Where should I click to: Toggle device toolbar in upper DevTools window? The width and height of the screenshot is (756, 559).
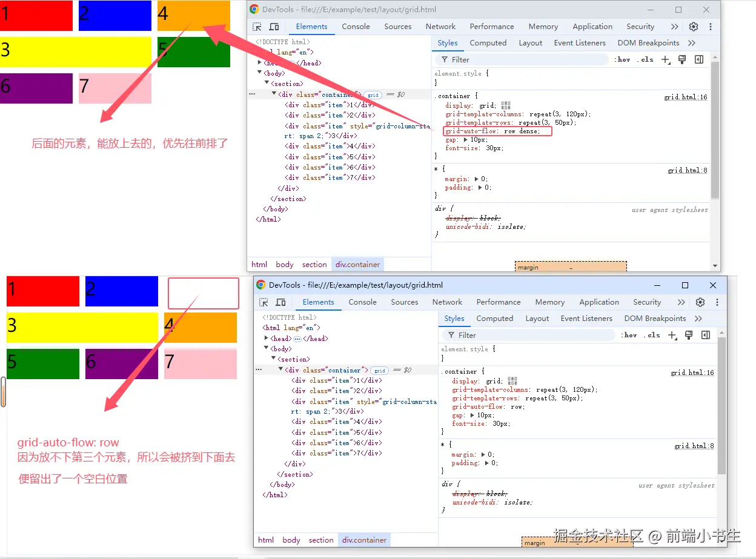pyautogui.click(x=274, y=27)
